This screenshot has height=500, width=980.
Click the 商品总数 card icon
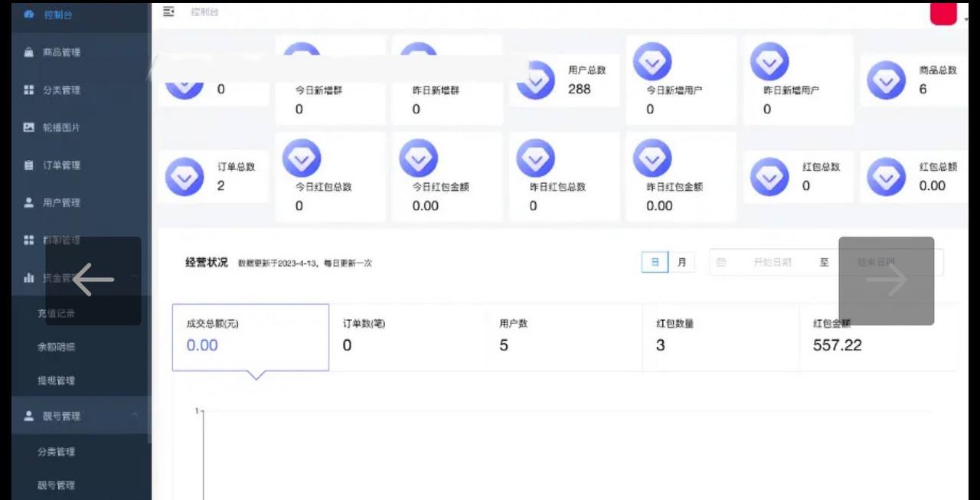pyautogui.click(x=886, y=80)
